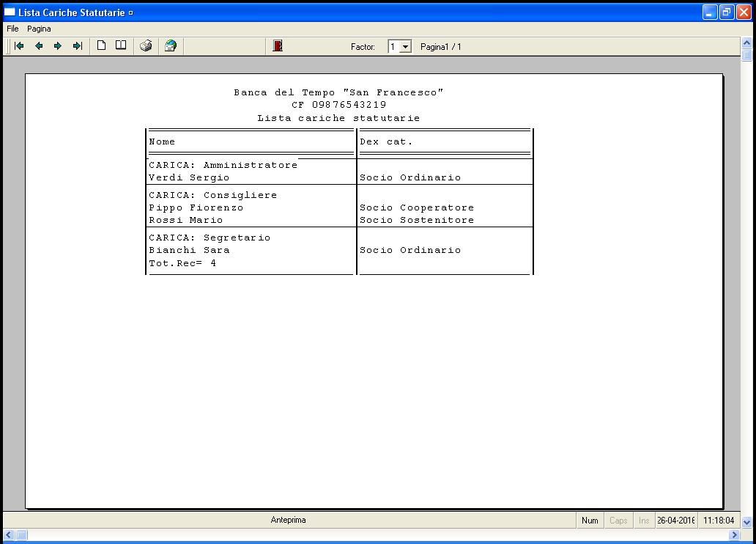Click the CARICA: Amministratore row

[223, 165]
